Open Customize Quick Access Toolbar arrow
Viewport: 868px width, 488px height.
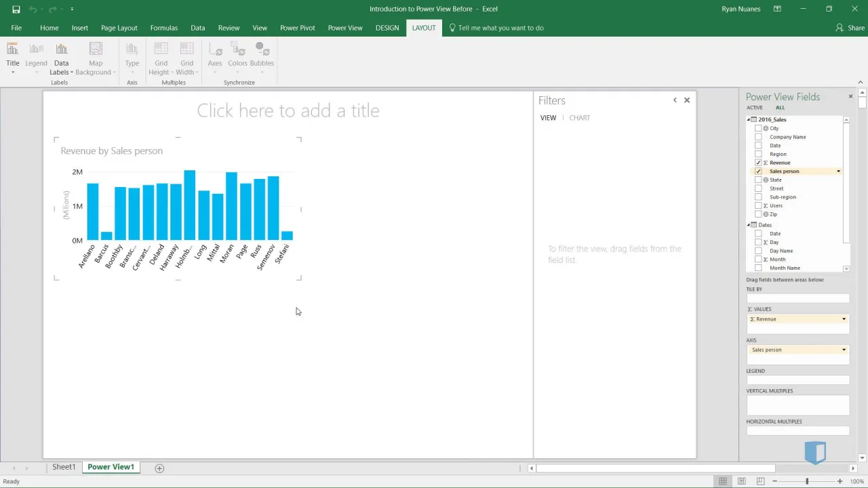pyautogui.click(x=72, y=9)
